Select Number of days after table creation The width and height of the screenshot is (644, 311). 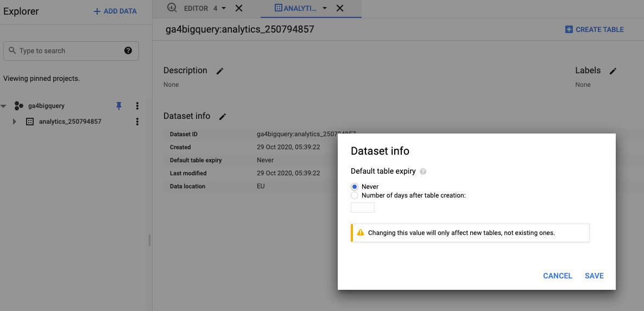(x=355, y=195)
